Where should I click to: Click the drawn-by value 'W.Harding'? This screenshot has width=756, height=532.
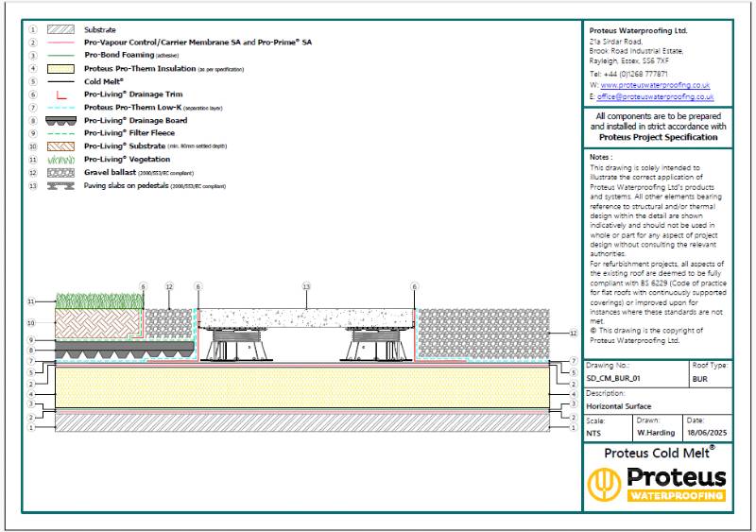[x=656, y=433]
